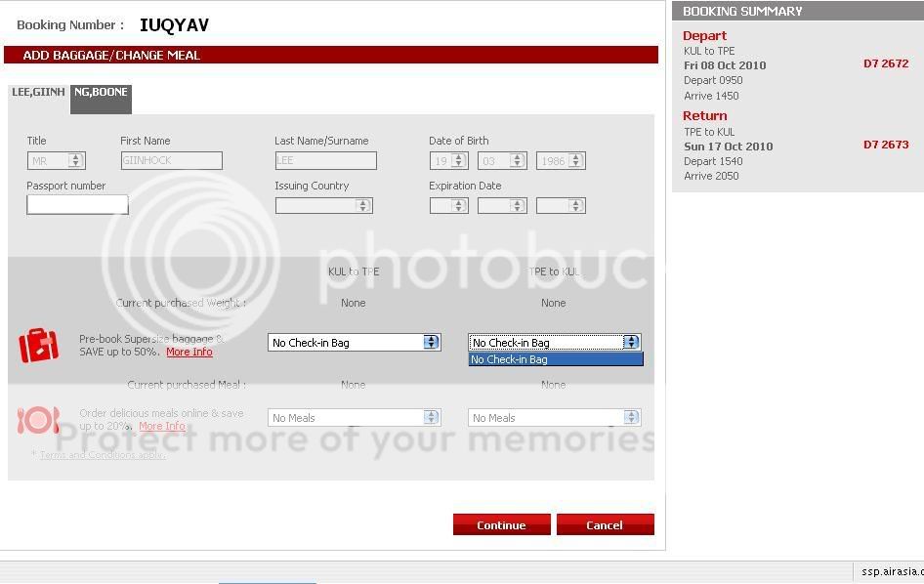Open the Title dropdown showing MR
Viewport: 924px width, 584px height.
[x=57, y=161]
